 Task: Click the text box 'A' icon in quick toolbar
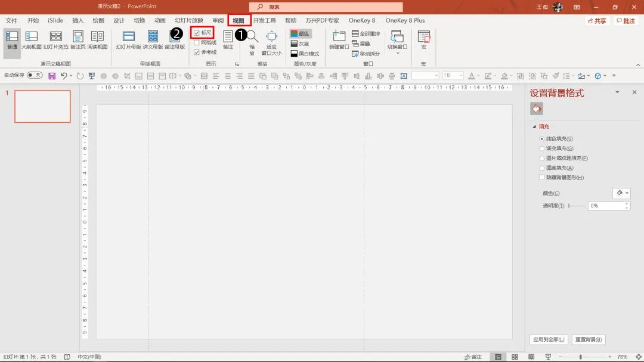(x=404, y=76)
